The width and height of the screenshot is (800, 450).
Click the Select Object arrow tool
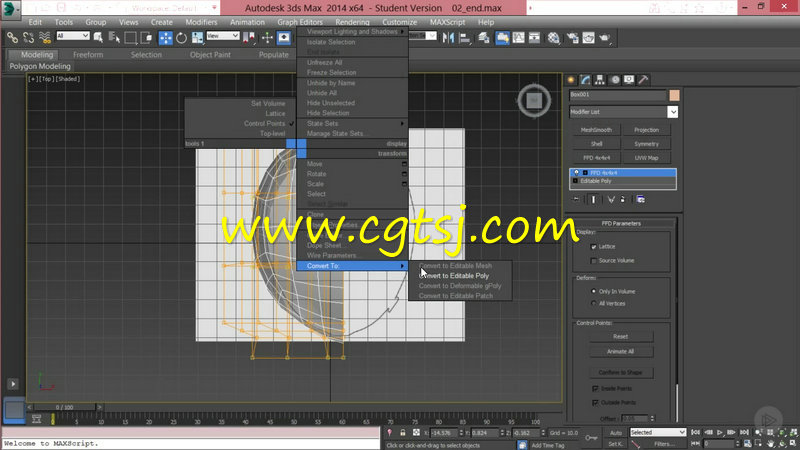[98, 37]
